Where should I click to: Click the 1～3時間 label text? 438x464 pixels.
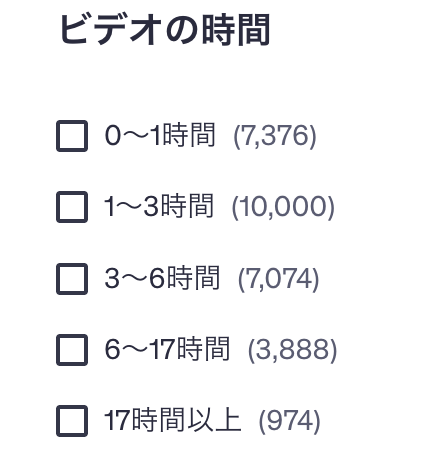click(159, 207)
